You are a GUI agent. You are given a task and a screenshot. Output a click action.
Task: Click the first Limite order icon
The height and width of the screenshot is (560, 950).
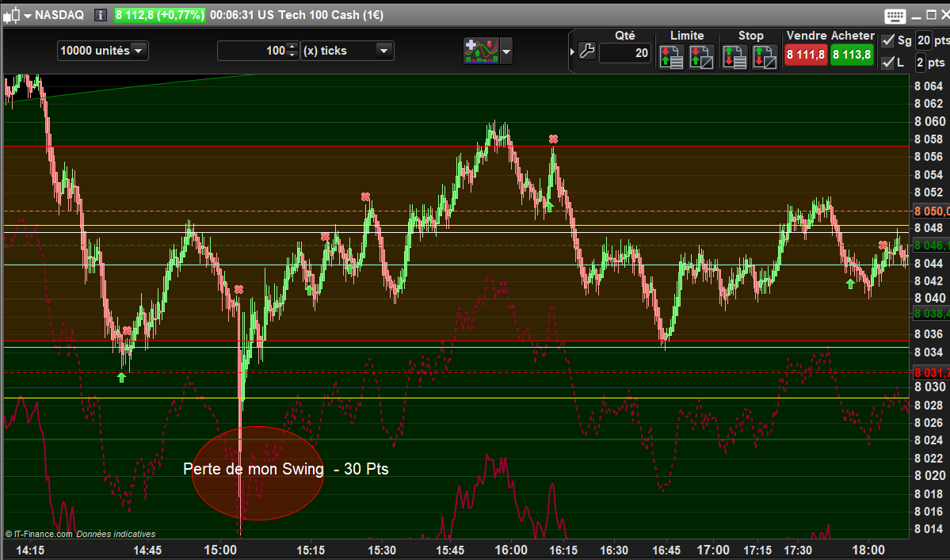671,58
